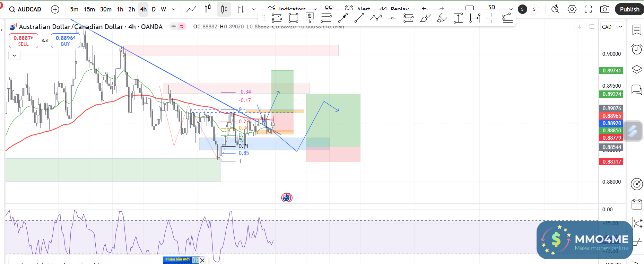Viewport: 644px width, 264px height.
Task: Grab the drawing toolbar drag handle
Action: pos(263,18)
